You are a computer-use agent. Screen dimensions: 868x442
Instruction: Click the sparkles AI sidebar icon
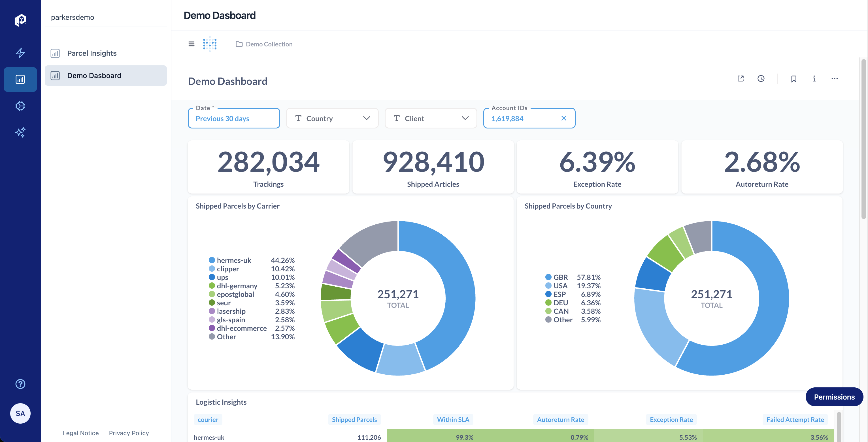point(20,132)
